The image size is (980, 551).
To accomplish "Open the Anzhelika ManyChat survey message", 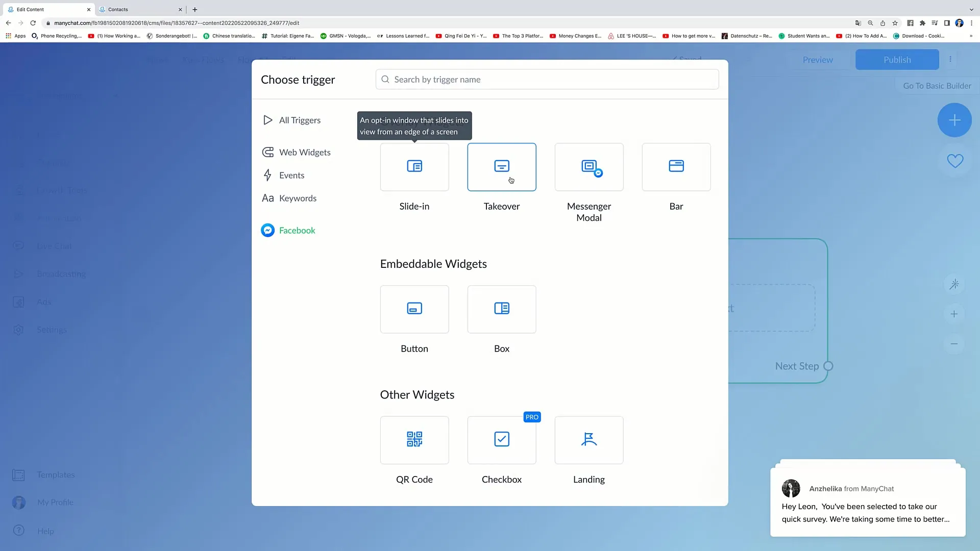I will click(868, 503).
